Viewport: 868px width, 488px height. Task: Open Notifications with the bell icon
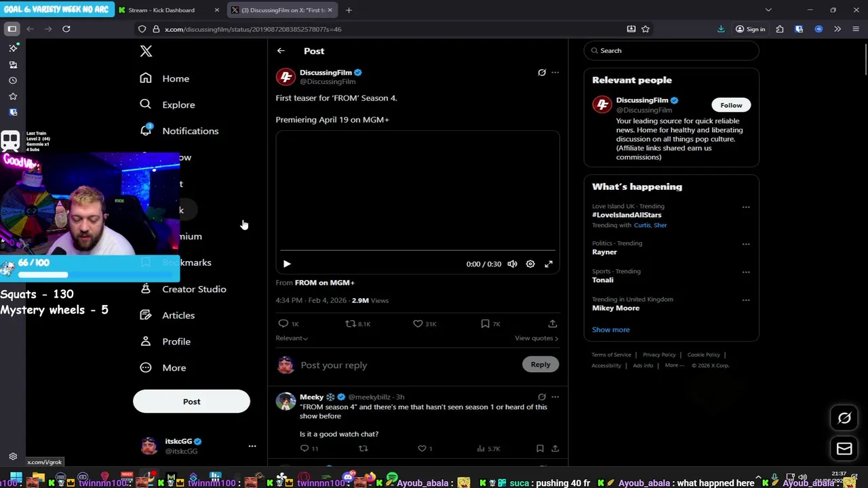[179, 131]
